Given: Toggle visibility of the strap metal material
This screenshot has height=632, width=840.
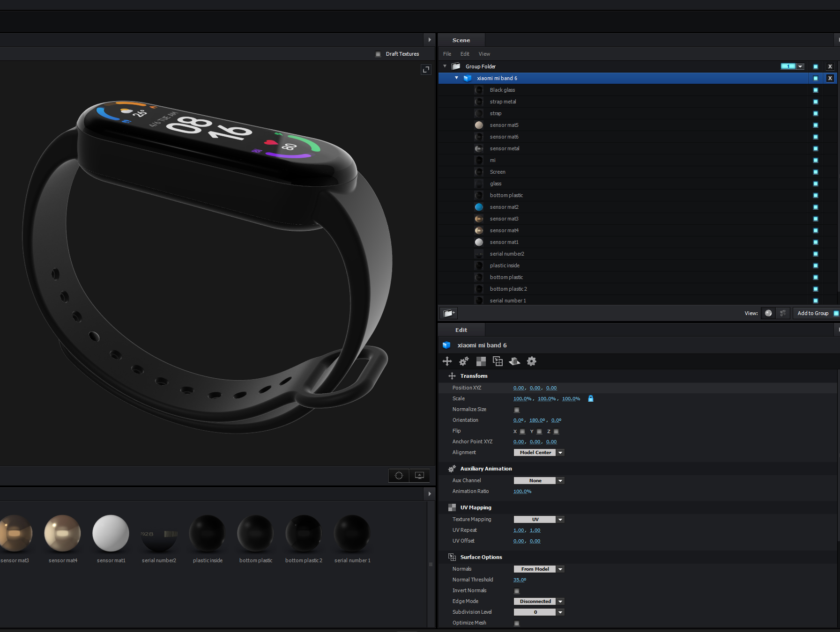Looking at the screenshot, I should [x=816, y=102].
